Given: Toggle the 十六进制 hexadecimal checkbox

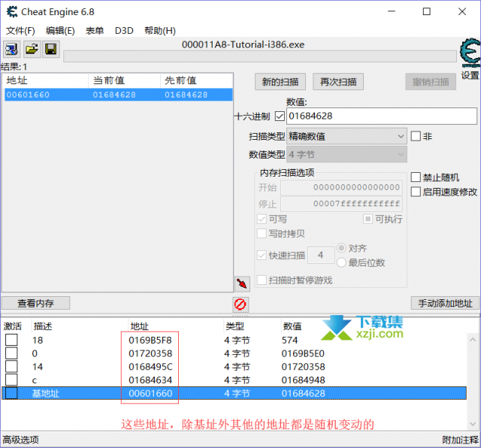Looking at the screenshot, I should 280,117.
